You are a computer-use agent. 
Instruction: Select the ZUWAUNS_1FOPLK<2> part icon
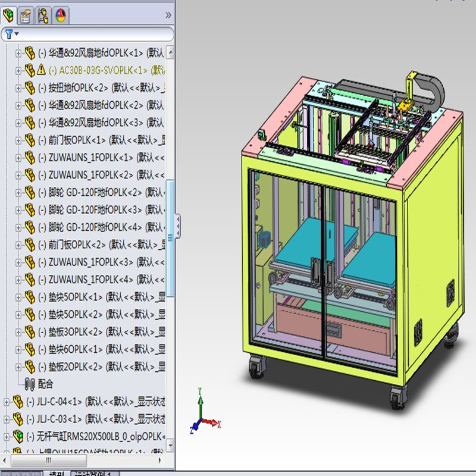[30, 175]
